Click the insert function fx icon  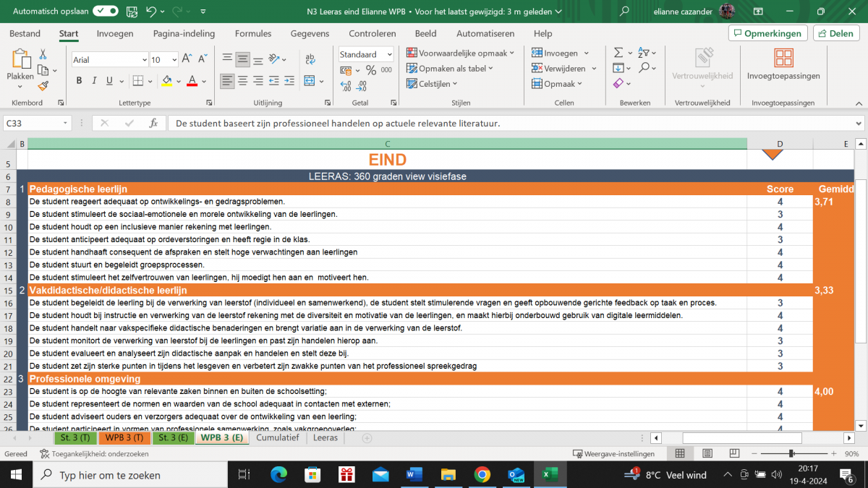pos(153,124)
